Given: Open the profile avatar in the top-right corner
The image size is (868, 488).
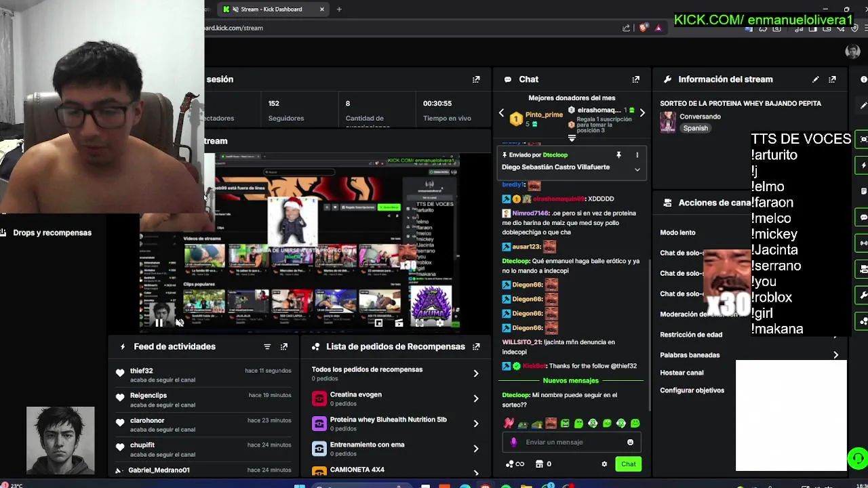Looking at the screenshot, I should (x=852, y=52).
